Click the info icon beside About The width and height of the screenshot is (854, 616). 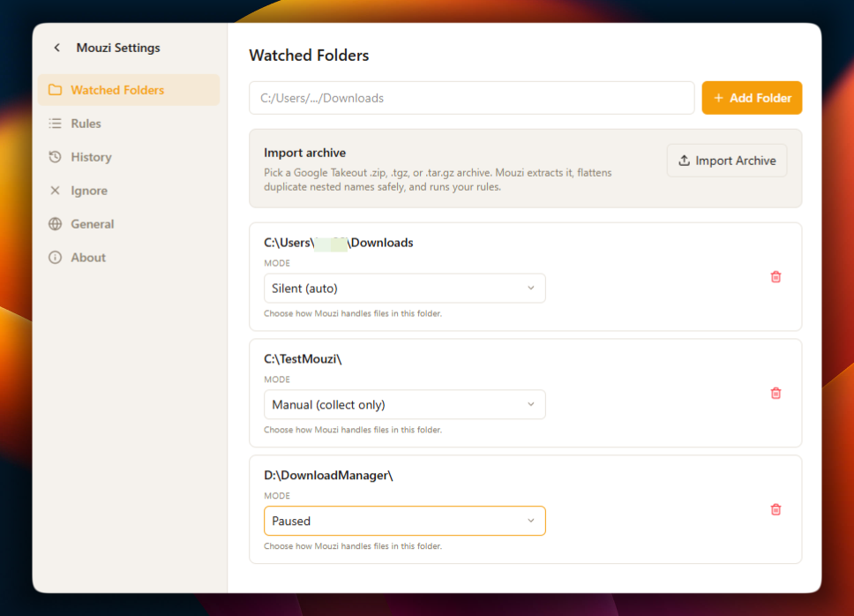pyautogui.click(x=55, y=258)
